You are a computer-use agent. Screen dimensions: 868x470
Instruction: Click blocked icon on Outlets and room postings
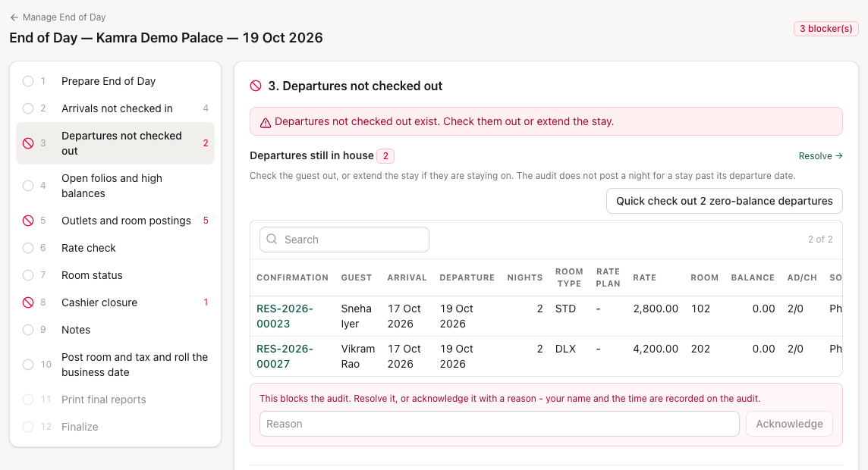[28, 221]
